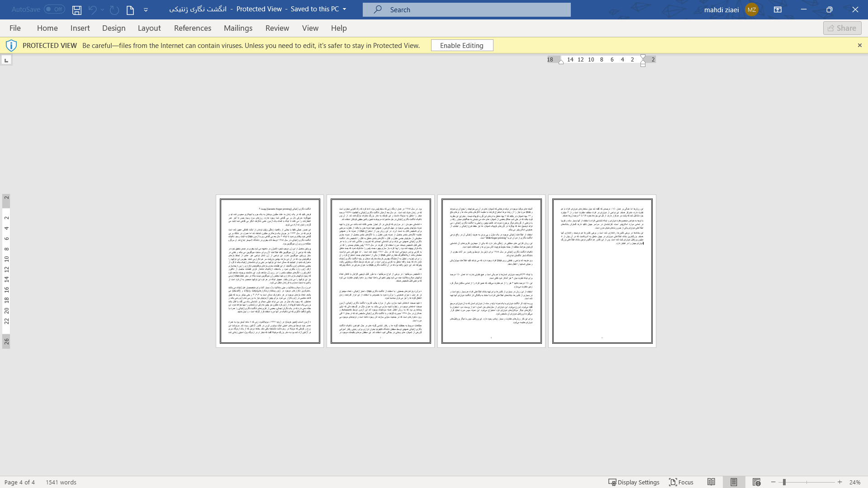Open Ribbon Display Options icon
Image resolution: width=868 pixels, height=488 pixels.
(778, 9)
